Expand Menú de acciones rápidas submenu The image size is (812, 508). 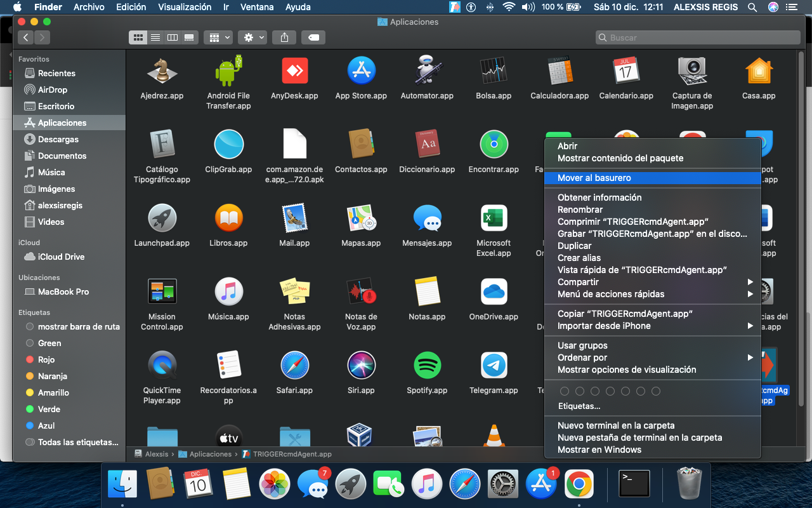(x=652, y=294)
